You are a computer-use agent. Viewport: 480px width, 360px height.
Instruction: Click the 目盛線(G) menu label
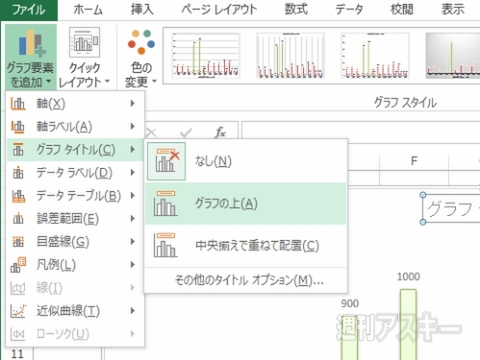[x=63, y=242]
